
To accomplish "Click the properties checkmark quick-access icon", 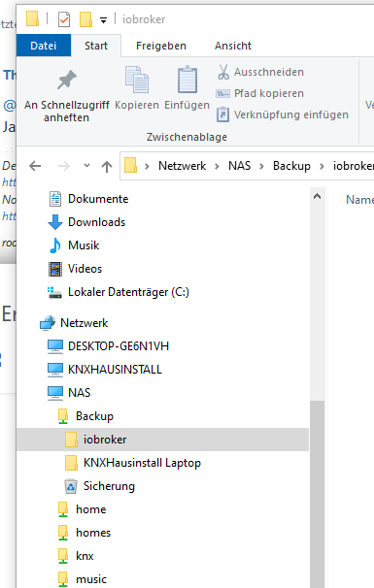I will coord(64,19).
